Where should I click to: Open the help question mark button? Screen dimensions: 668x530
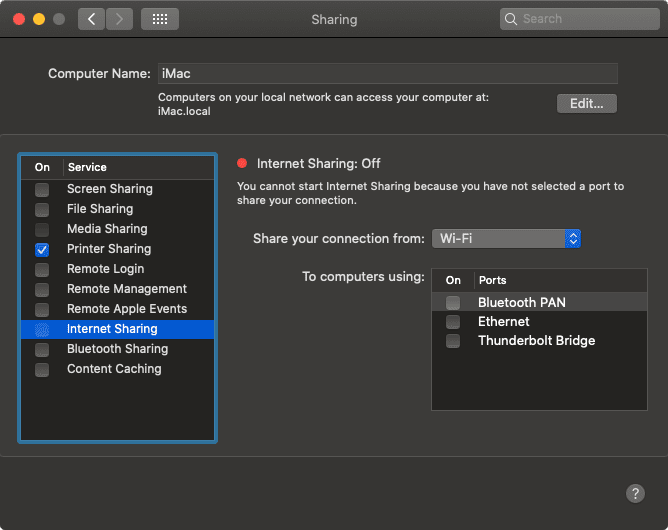coord(635,493)
